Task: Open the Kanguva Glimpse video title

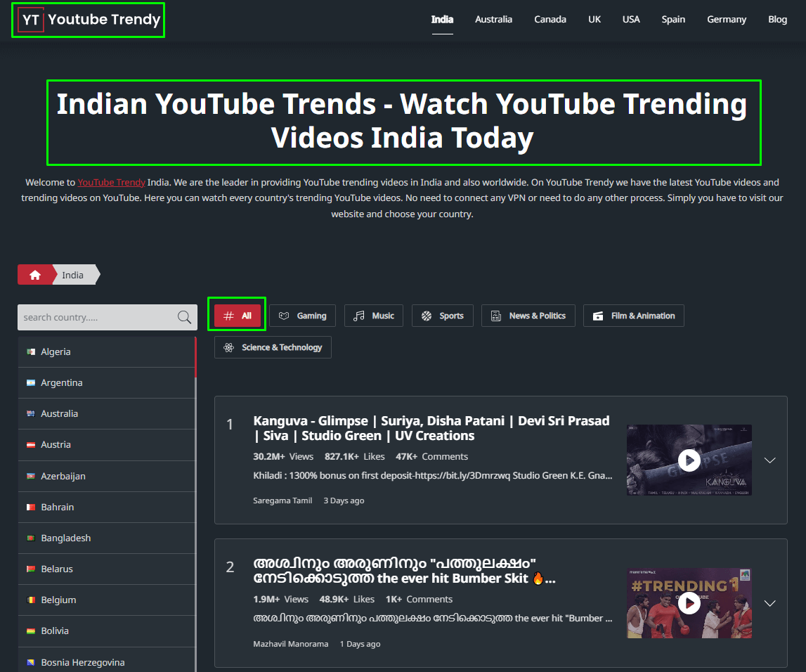Action: click(x=431, y=428)
